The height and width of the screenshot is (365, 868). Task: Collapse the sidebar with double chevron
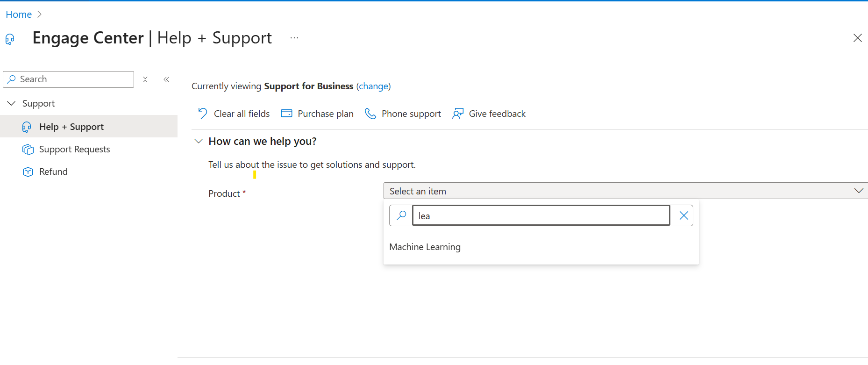pyautogui.click(x=166, y=79)
